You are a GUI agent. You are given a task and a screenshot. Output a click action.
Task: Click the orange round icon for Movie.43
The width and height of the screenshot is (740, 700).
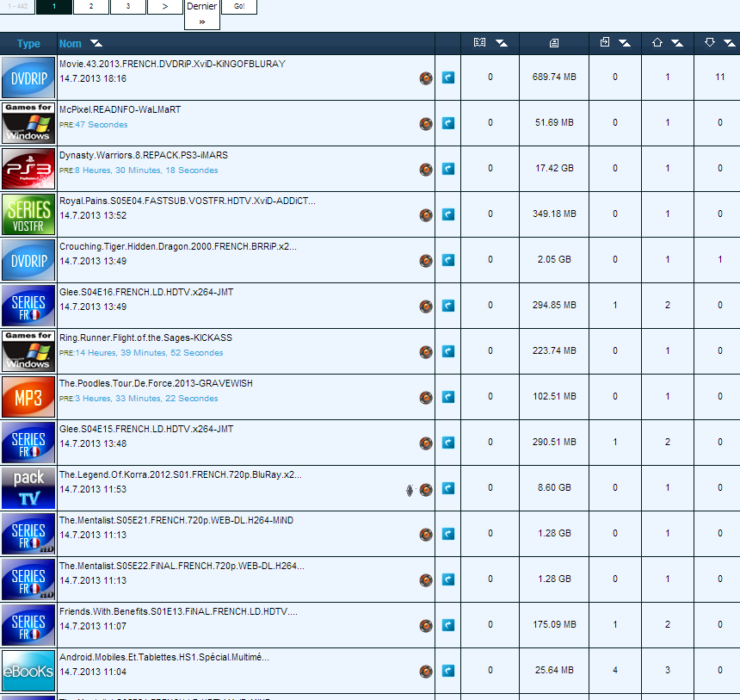426,78
